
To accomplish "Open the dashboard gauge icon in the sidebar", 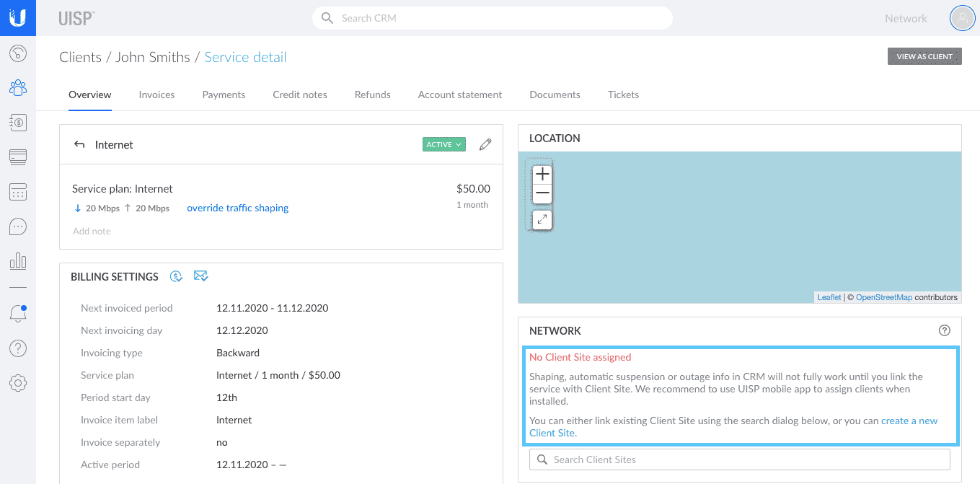I will pos(18,53).
